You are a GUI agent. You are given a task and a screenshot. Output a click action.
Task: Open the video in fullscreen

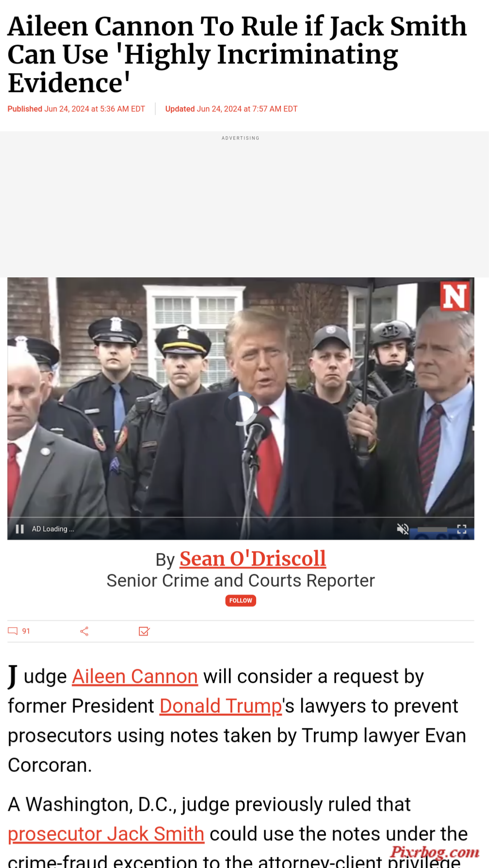462,529
